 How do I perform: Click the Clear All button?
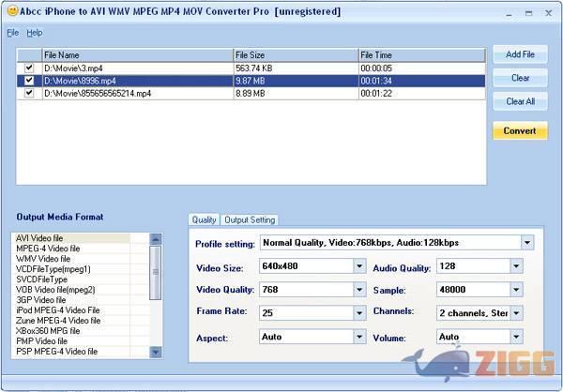pyautogui.click(x=520, y=101)
